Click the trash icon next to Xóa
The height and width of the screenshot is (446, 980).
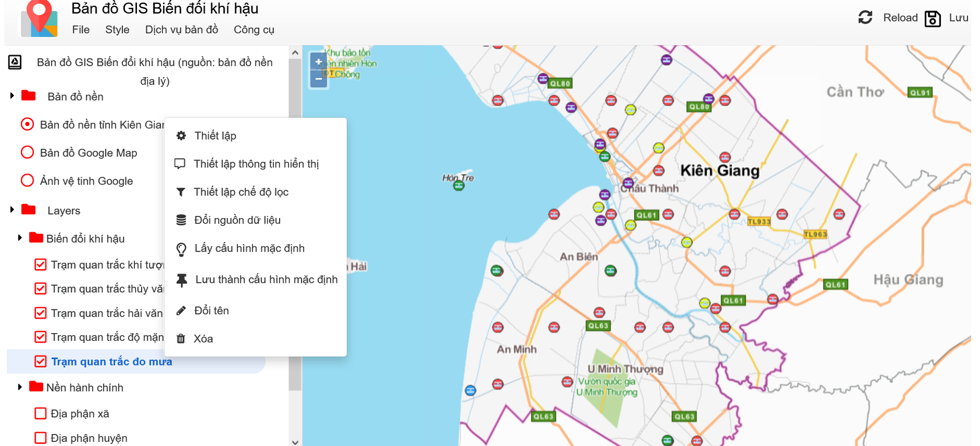coord(181,339)
